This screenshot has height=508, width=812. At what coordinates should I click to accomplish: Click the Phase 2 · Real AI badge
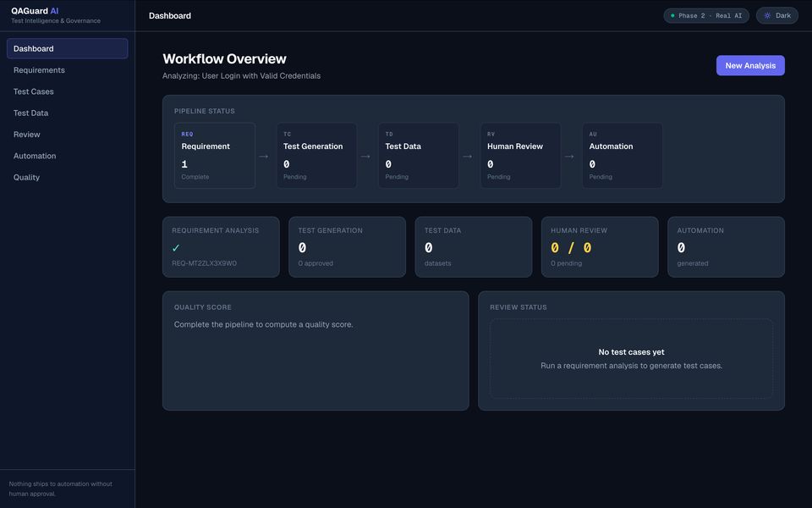click(x=706, y=15)
